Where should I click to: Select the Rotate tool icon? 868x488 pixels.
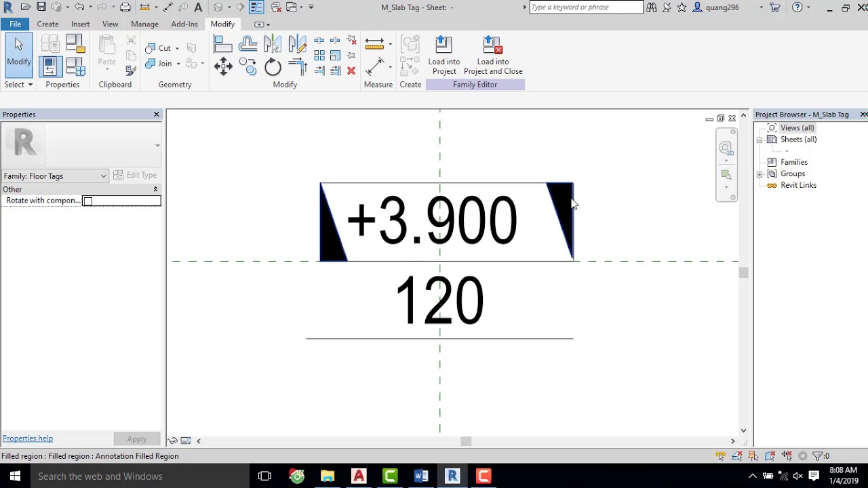click(273, 66)
